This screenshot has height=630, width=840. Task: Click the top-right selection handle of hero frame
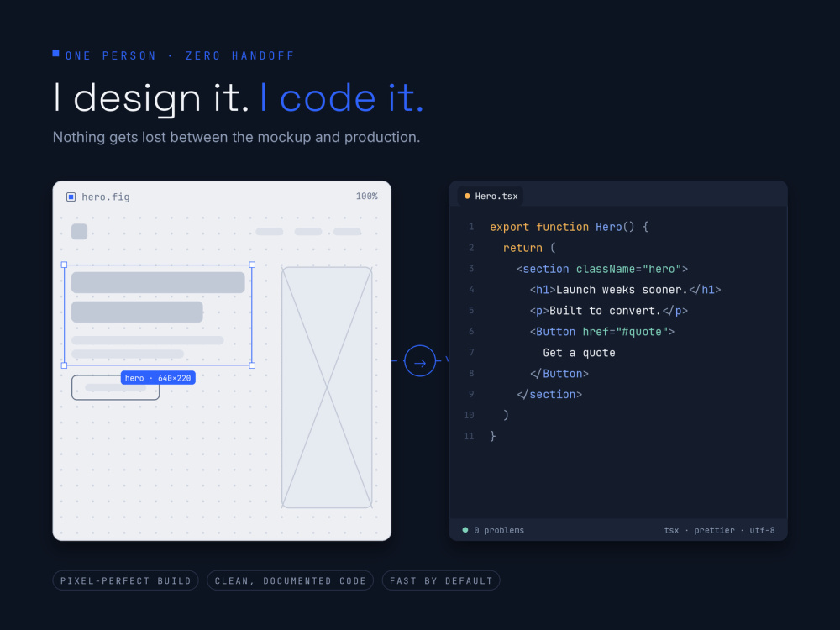[252, 265]
